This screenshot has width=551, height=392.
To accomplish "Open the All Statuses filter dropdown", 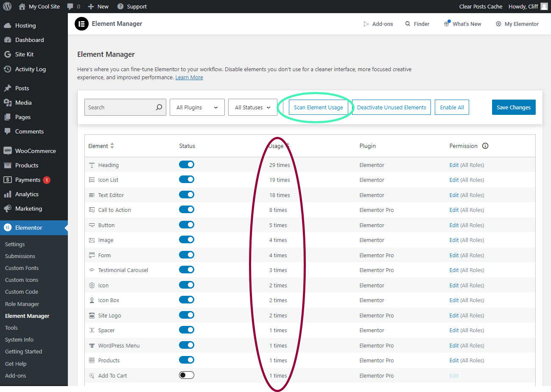I will pos(253,107).
